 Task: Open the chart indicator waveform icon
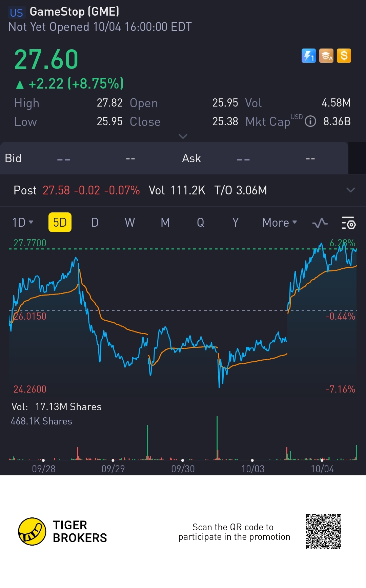[320, 223]
